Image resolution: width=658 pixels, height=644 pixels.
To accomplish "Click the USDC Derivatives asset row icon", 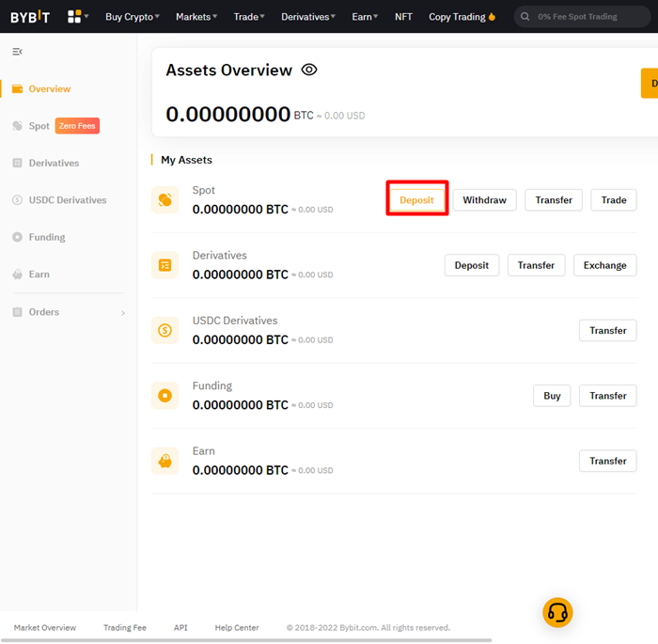I will (164, 330).
